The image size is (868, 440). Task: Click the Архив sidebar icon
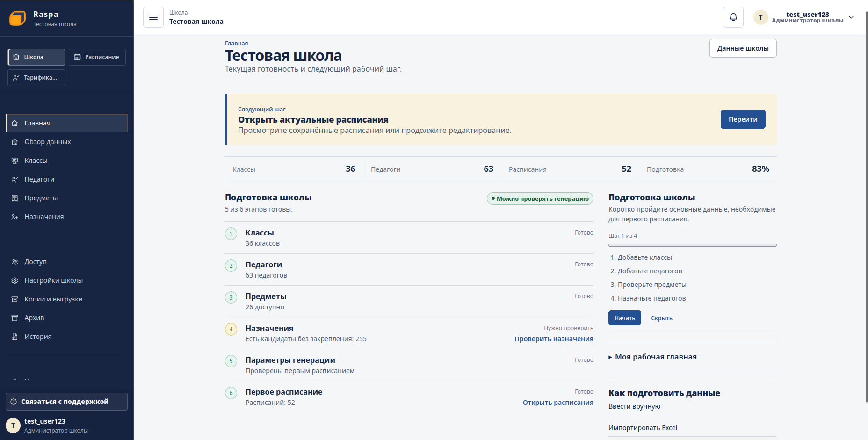tap(15, 318)
